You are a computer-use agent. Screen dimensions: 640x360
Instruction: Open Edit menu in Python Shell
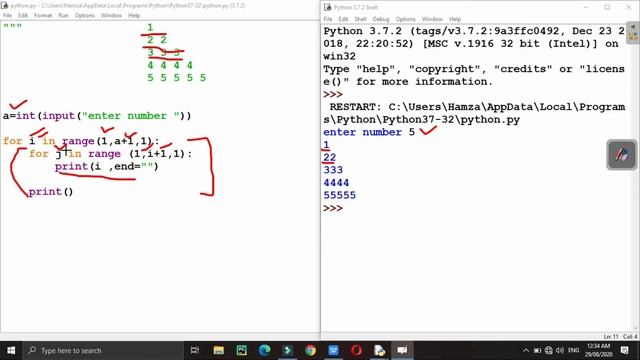pos(343,19)
